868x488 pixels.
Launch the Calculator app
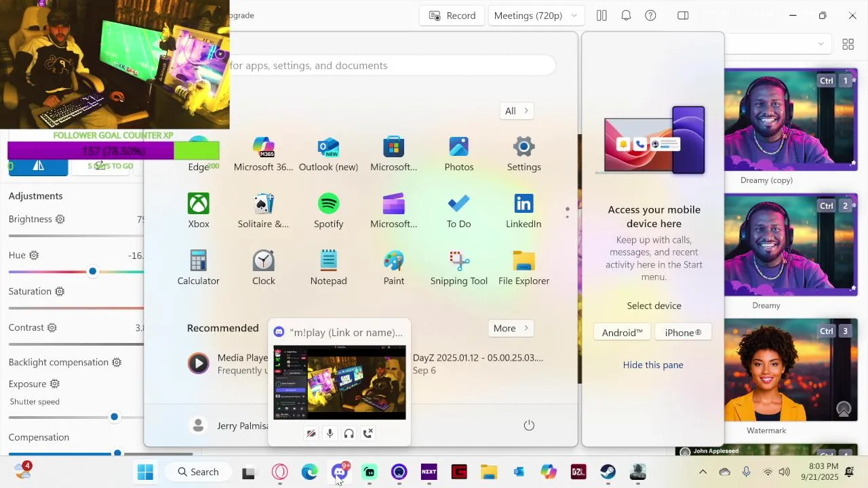point(199,268)
